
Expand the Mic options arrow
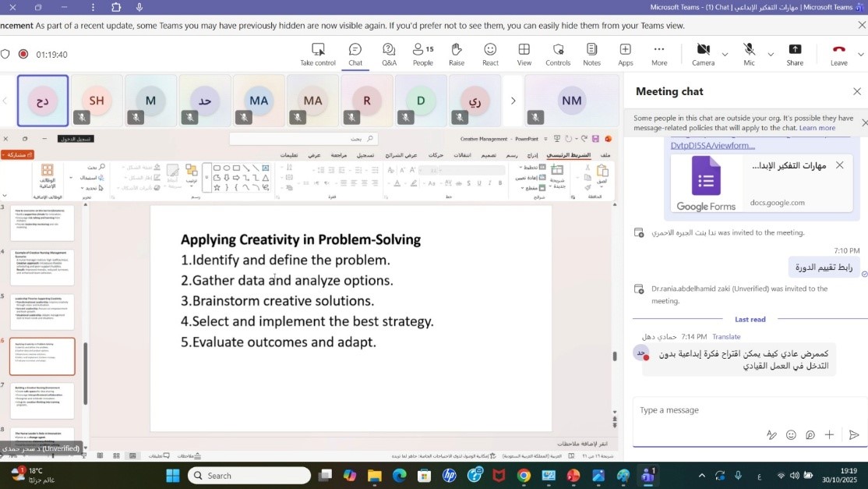point(771,55)
